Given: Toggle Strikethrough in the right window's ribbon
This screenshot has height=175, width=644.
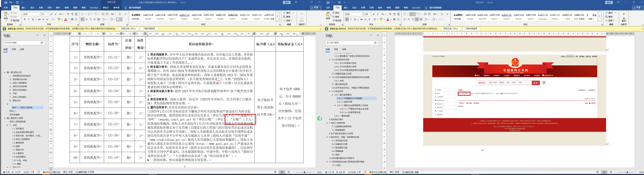Looking at the screenshot, I should [x=361, y=19].
